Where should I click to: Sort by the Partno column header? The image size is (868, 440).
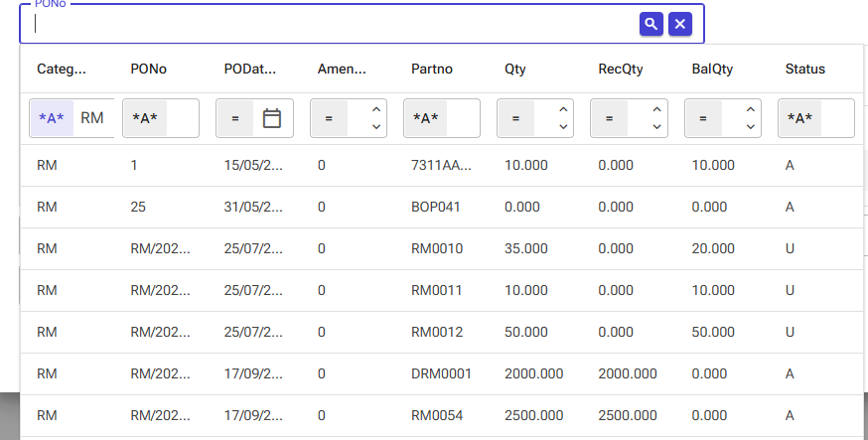(x=432, y=70)
